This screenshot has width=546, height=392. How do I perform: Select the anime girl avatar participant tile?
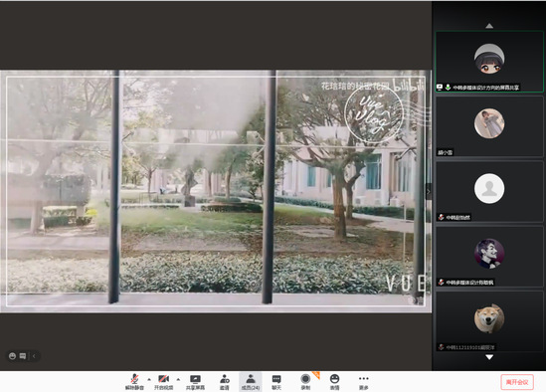point(489,62)
